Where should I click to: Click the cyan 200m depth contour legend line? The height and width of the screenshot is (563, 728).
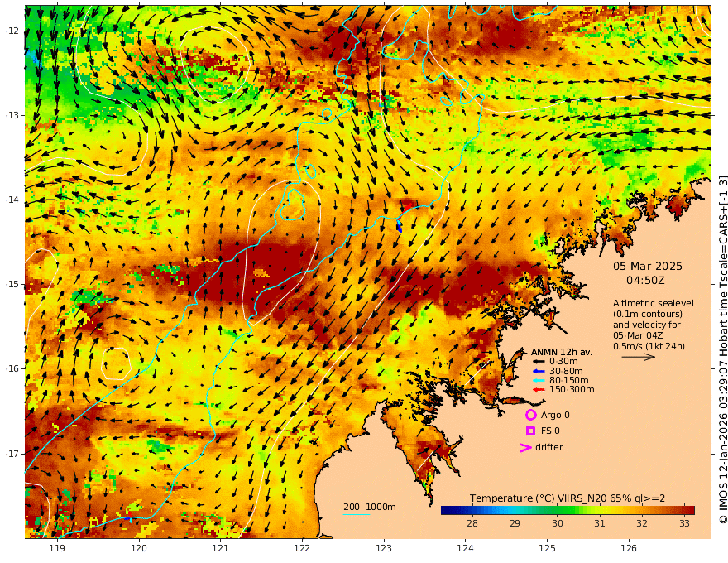[357, 514]
